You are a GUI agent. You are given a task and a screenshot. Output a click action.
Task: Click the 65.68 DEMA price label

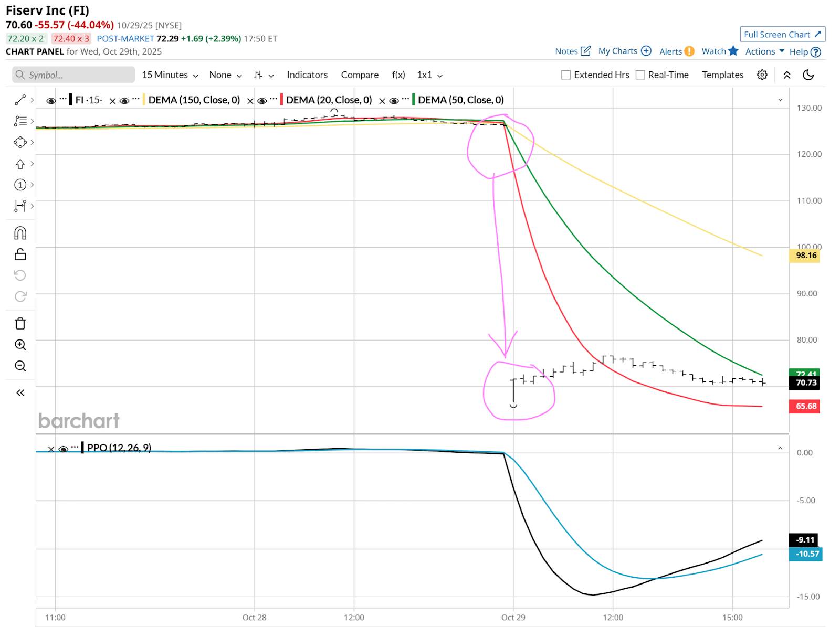[804, 406]
